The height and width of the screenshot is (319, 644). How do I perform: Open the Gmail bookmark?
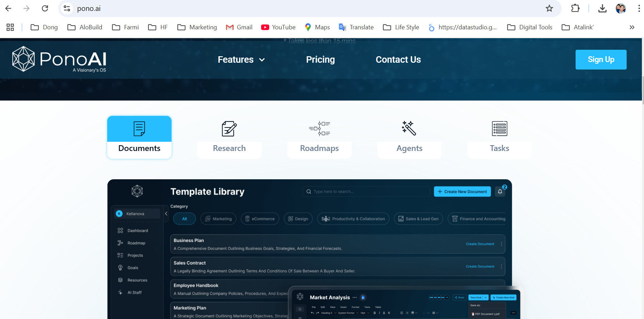[x=239, y=27]
